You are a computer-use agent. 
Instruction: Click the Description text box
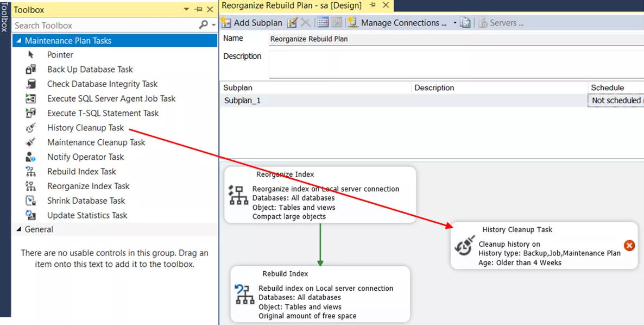pyautogui.click(x=456, y=64)
